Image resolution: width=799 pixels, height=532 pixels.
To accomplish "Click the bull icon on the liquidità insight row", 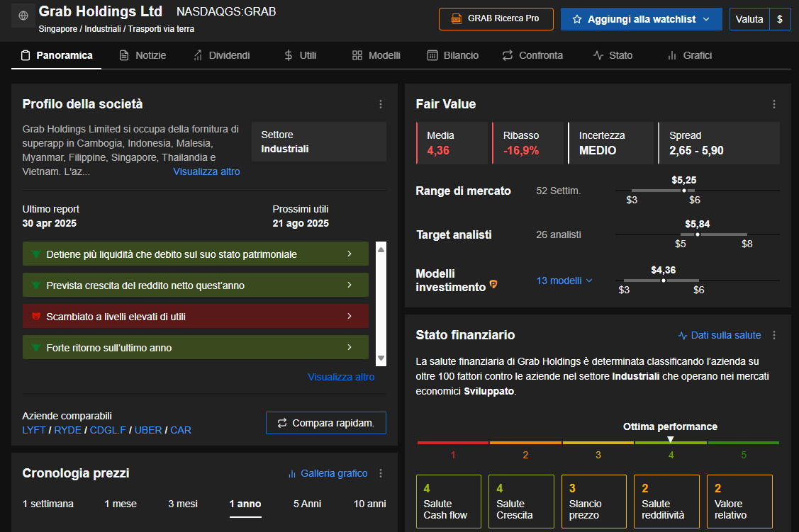I will click(35, 254).
